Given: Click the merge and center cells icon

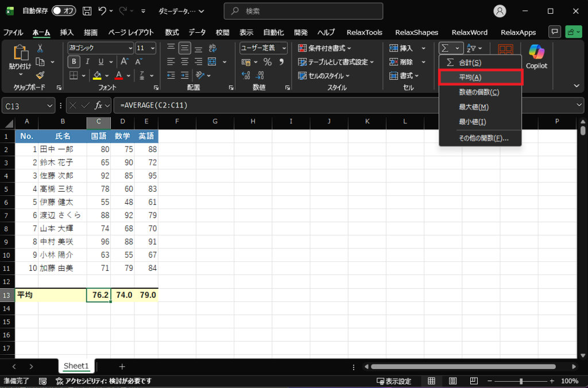Looking at the screenshot, I should click(211, 62).
